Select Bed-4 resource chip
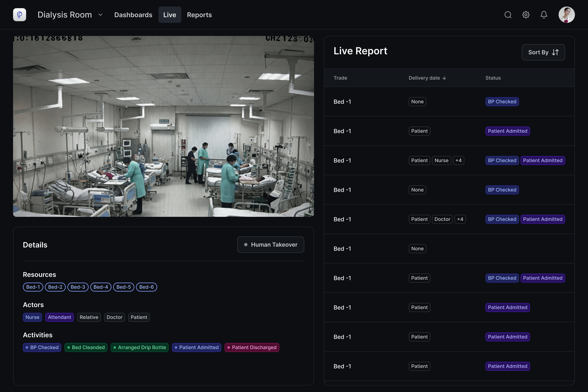The width and height of the screenshot is (588, 392). tap(101, 287)
